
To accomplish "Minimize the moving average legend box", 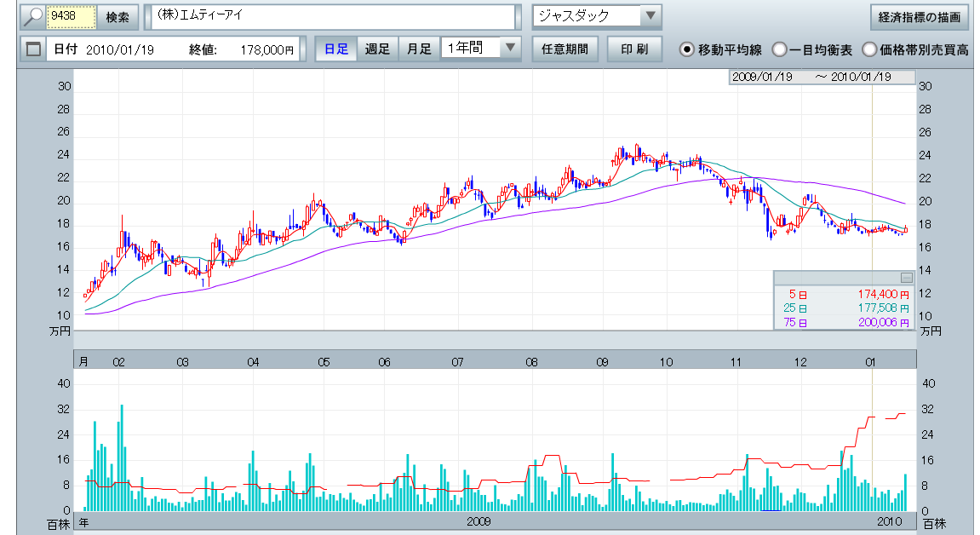I will click(x=906, y=278).
